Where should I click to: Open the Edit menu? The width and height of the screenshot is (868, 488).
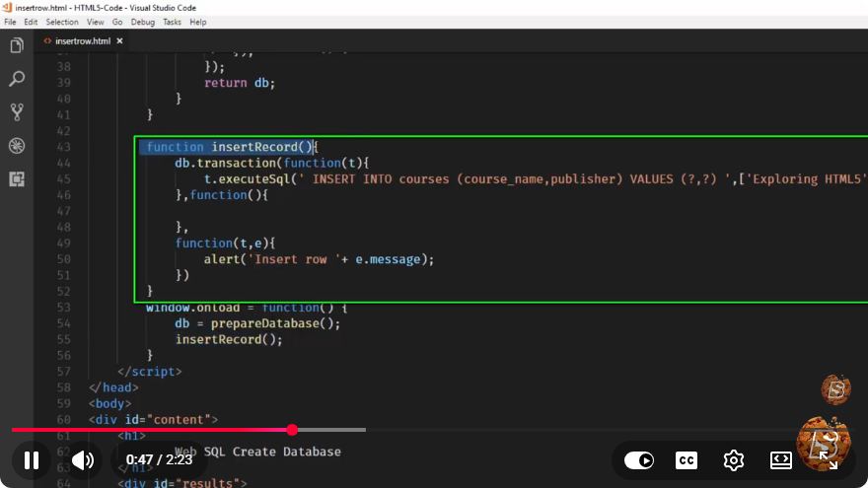[31, 22]
